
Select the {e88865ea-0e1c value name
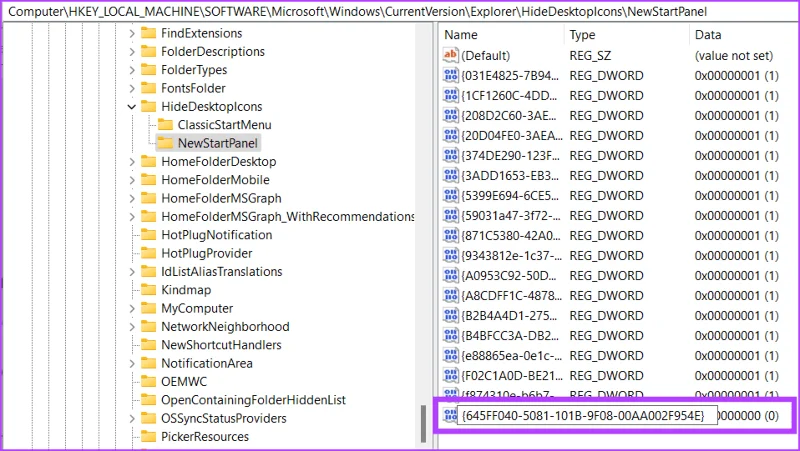511,356
